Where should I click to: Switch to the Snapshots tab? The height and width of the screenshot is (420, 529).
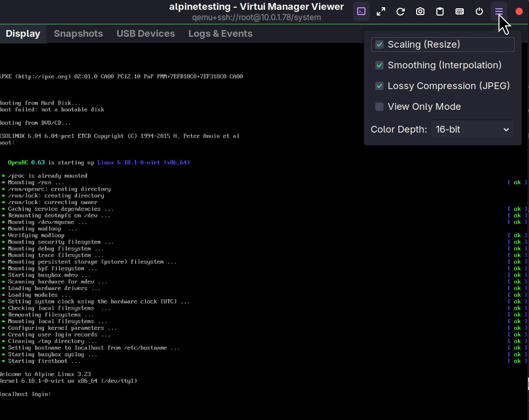click(x=78, y=33)
